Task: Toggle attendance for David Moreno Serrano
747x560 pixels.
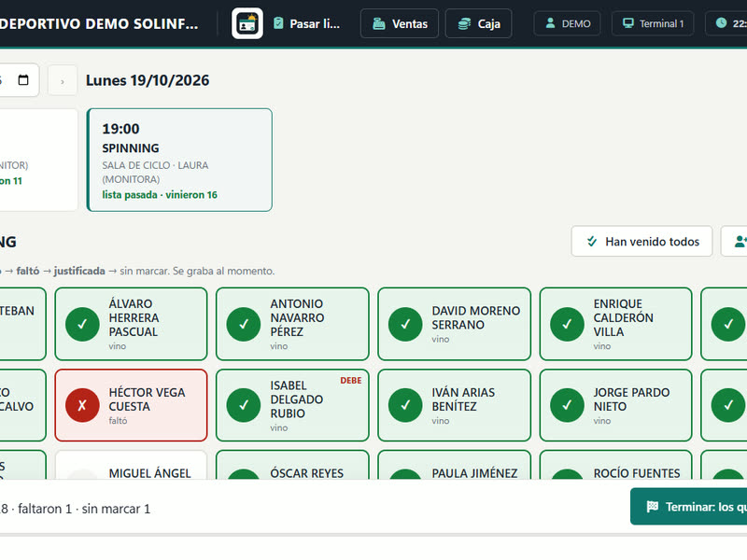Action: pos(454,324)
